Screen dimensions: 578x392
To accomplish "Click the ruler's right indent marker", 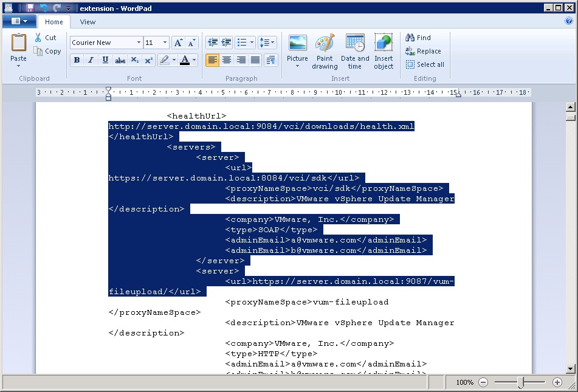I will click(x=458, y=94).
